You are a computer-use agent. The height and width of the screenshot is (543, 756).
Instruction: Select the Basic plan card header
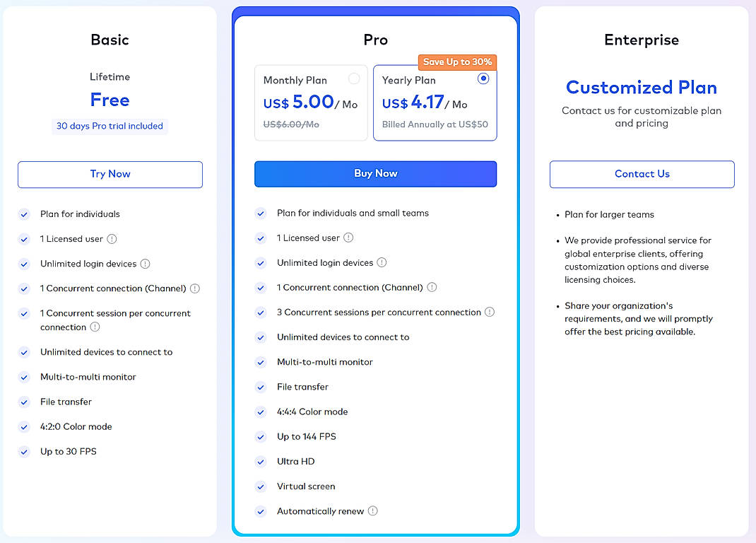coord(110,40)
